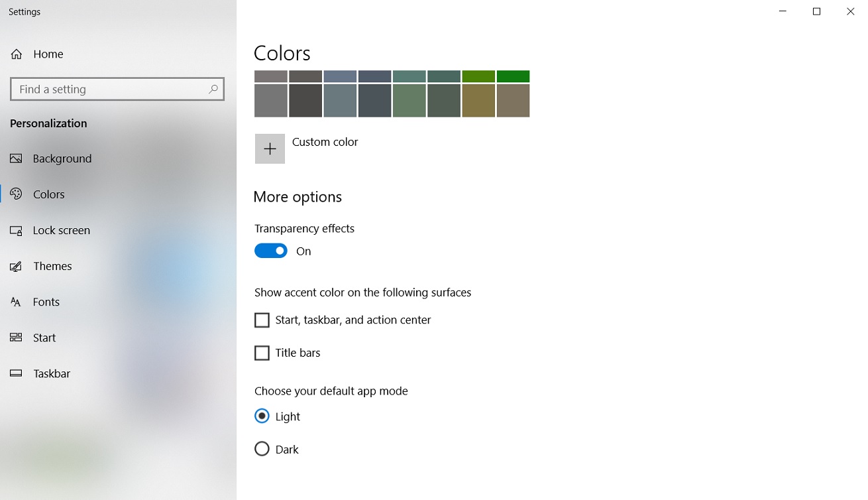Screen dimensions: 868x500
Task: Pick the bright green swatch in top row
Action: pos(513,76)
